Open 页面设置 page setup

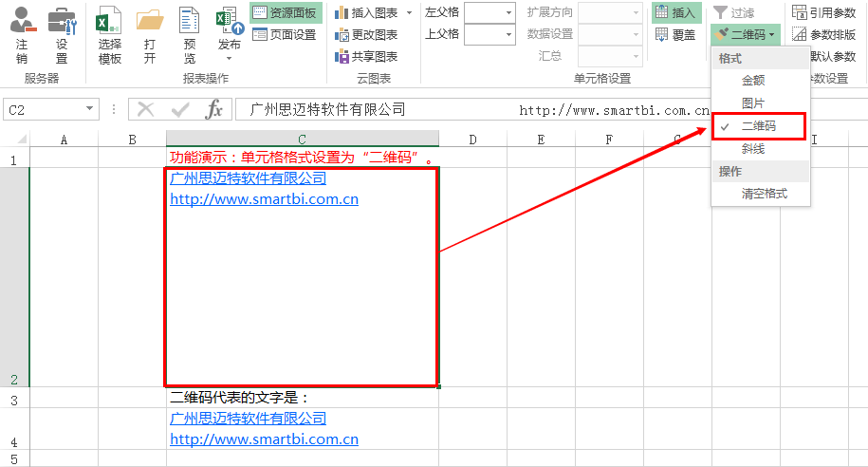tap(285, 34)
